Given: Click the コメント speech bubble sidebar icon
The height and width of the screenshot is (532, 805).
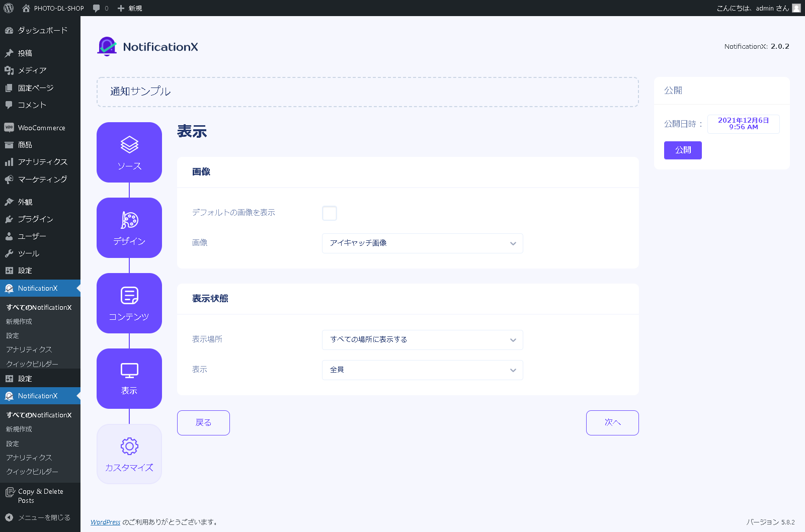Looking at the screenshot, I should tap(9, 105).
